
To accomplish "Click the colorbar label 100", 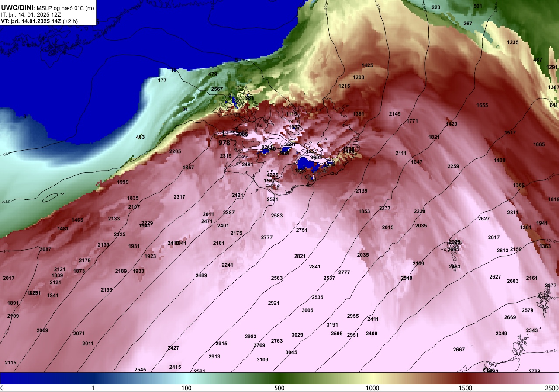I will coord(186,388).
